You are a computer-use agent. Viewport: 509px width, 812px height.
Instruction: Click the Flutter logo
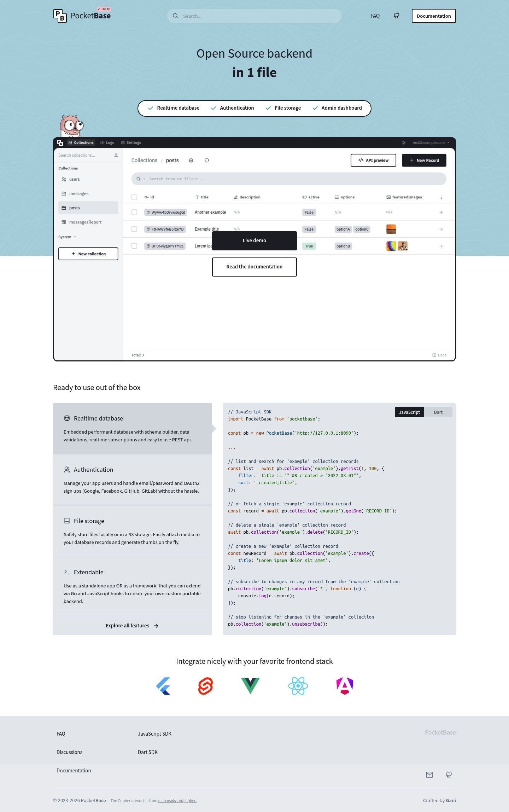point(163,686)
